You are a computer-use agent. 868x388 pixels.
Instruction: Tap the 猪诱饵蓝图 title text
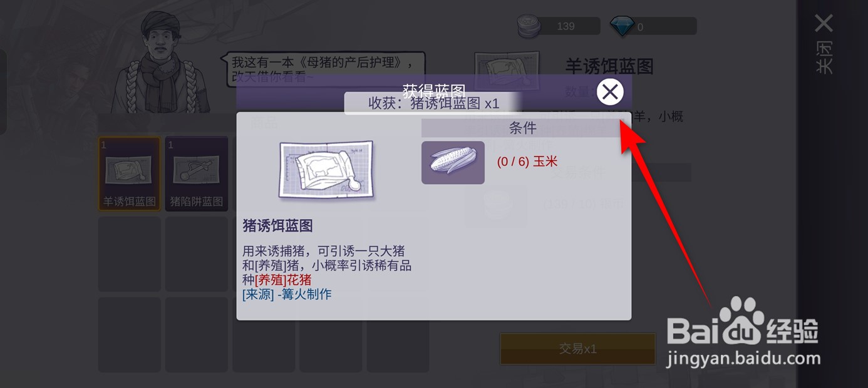[277, 226]
